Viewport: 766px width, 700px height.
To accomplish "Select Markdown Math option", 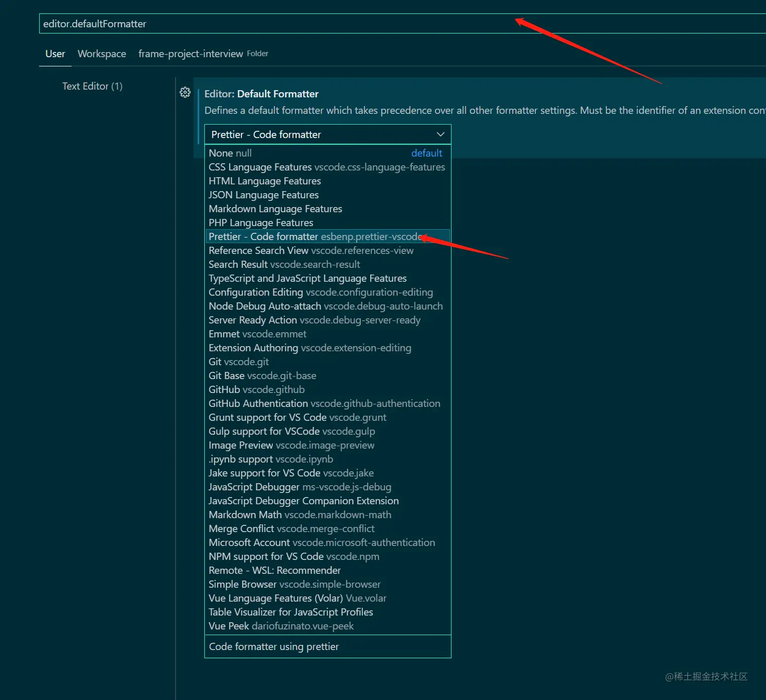I will tap(327, 515).
